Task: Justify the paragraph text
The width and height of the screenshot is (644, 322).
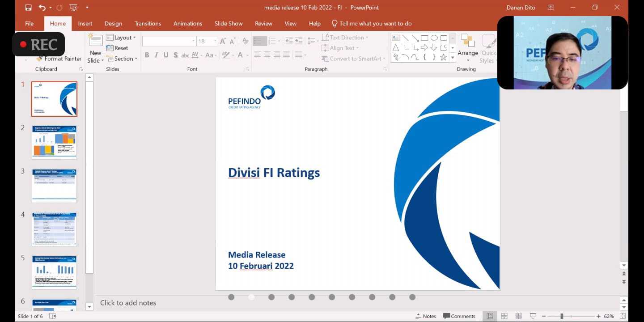Action: coord(286,55)
